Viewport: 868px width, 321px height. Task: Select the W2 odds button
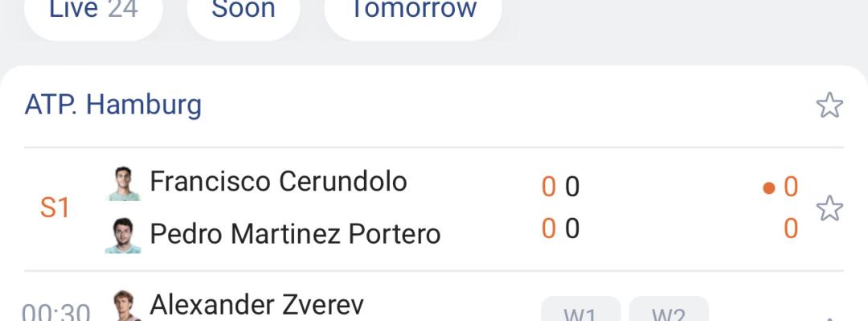click(669, 309)
